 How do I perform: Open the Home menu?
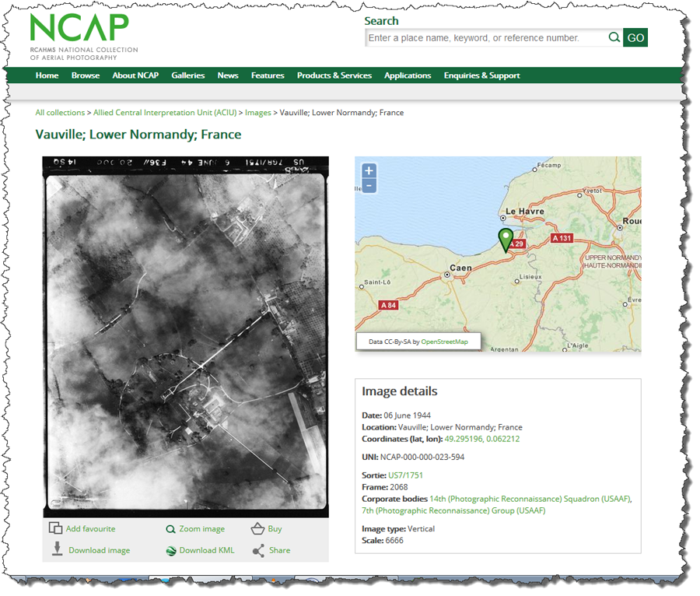[x=47, y=75]
